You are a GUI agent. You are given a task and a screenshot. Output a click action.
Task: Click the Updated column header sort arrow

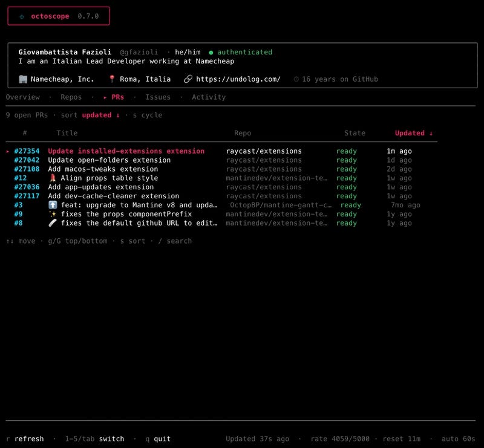click(431, 133)
